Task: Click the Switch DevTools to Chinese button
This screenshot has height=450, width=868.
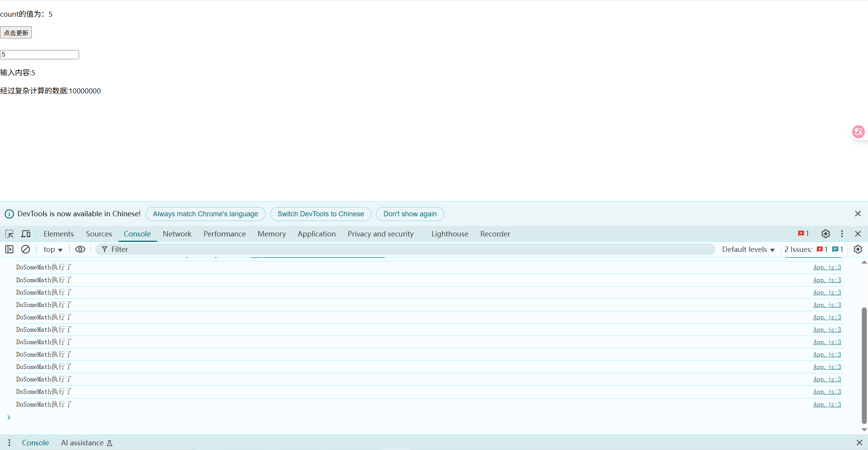Action: pos(321,214)
